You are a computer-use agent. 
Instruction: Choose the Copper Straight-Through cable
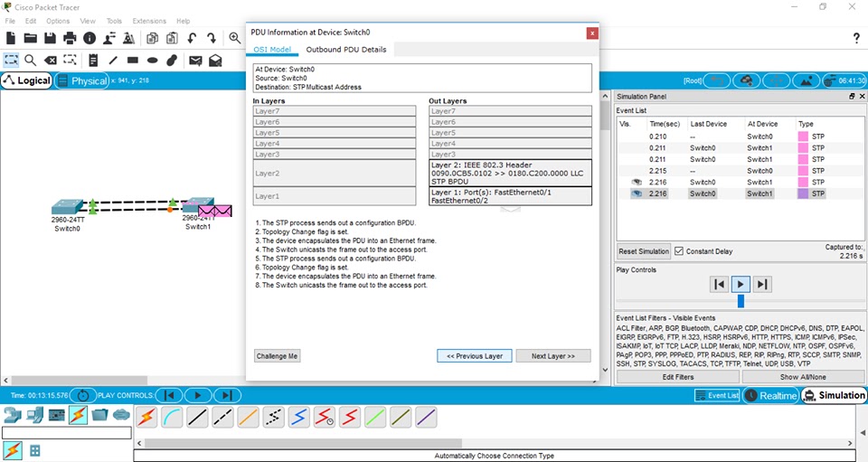coord(197,417)
